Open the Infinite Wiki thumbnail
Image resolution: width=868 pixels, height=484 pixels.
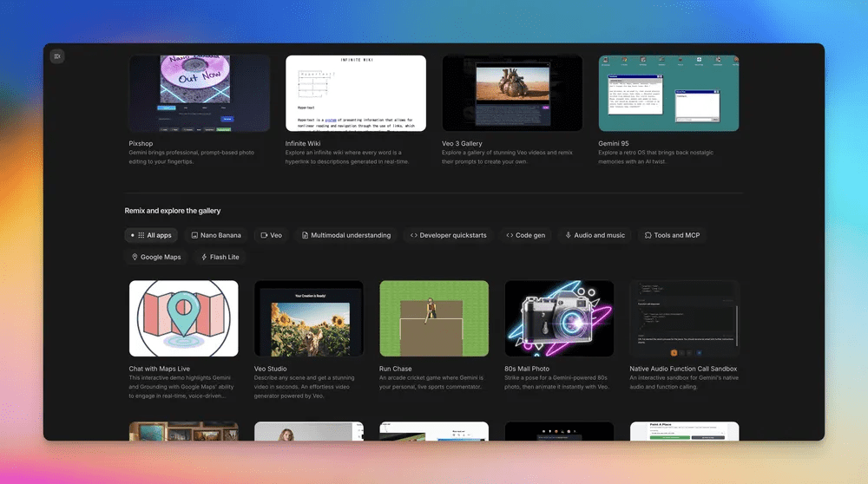(356, 93)
